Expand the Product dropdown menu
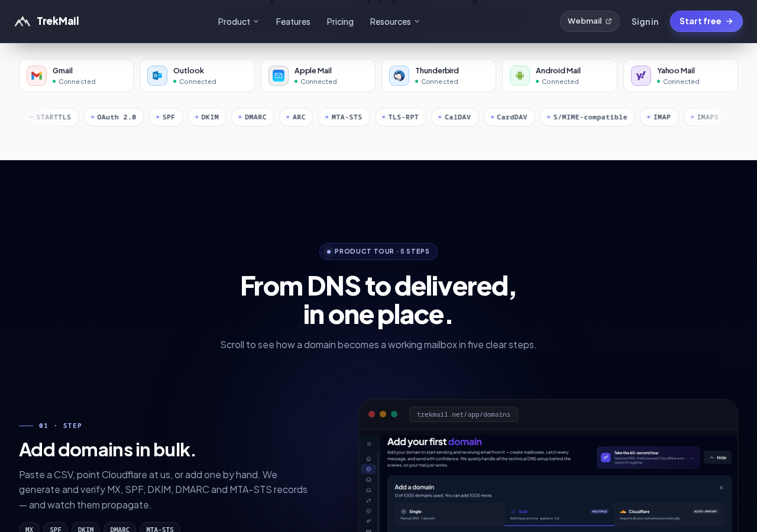 click(238, 21)
